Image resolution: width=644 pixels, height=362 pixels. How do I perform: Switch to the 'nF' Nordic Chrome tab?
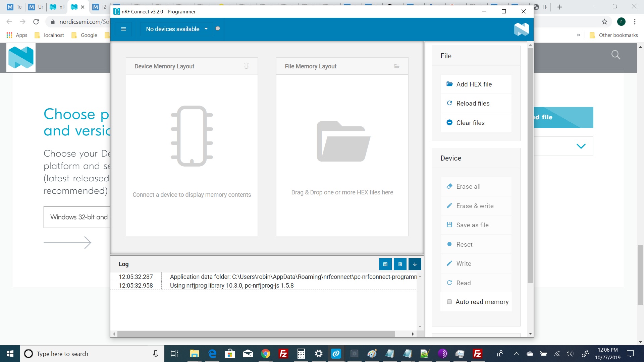[x=57, y=7]
